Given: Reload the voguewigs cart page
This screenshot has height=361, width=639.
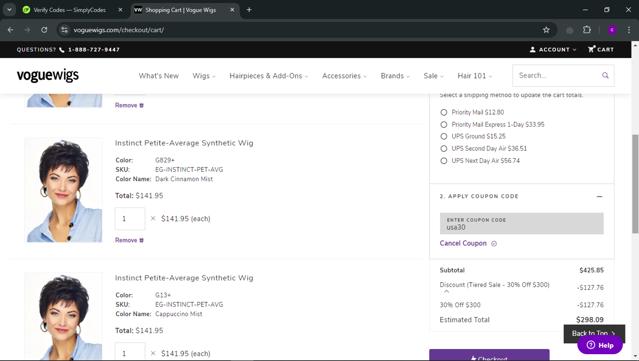Looking at the screenshot, I should coord(44,30).
